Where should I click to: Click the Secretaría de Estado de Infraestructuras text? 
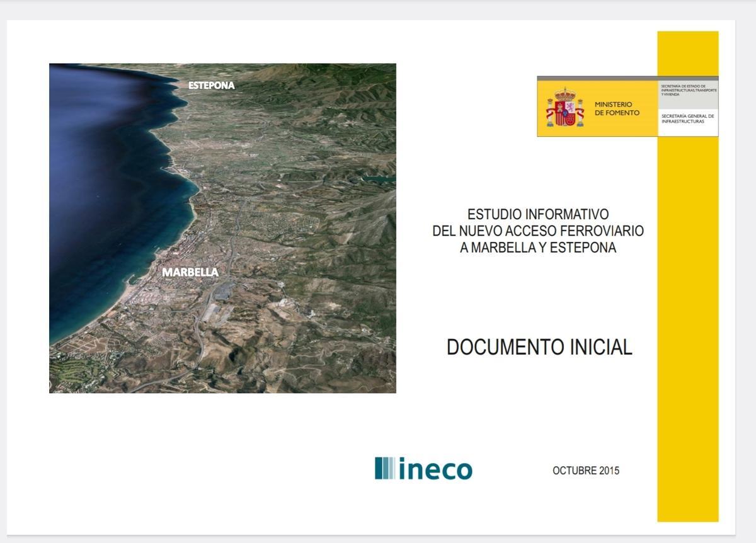688,89
